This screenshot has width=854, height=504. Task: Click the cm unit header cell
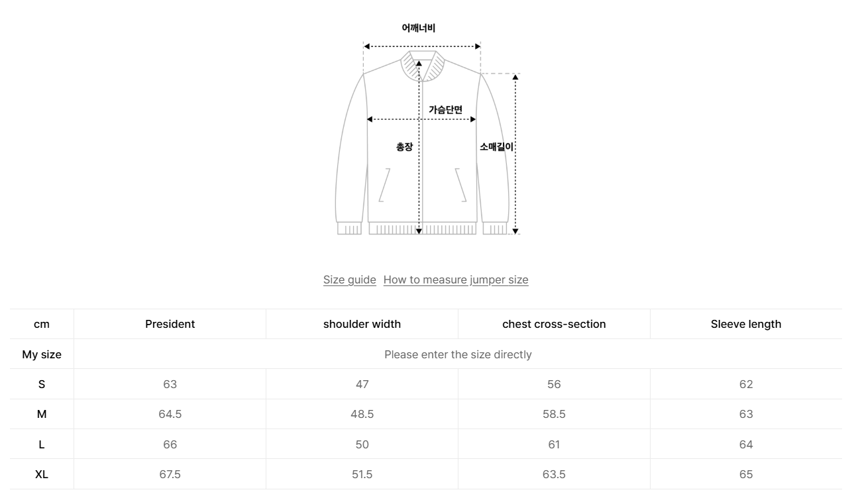point(42,324)
